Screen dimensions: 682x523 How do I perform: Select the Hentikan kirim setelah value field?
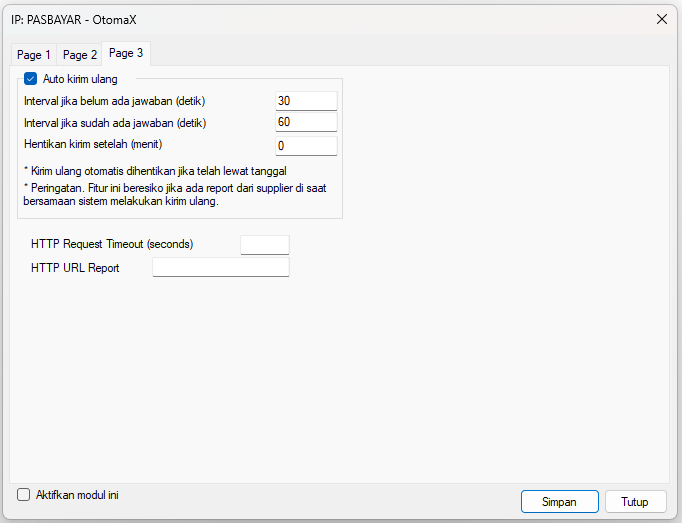306,146
